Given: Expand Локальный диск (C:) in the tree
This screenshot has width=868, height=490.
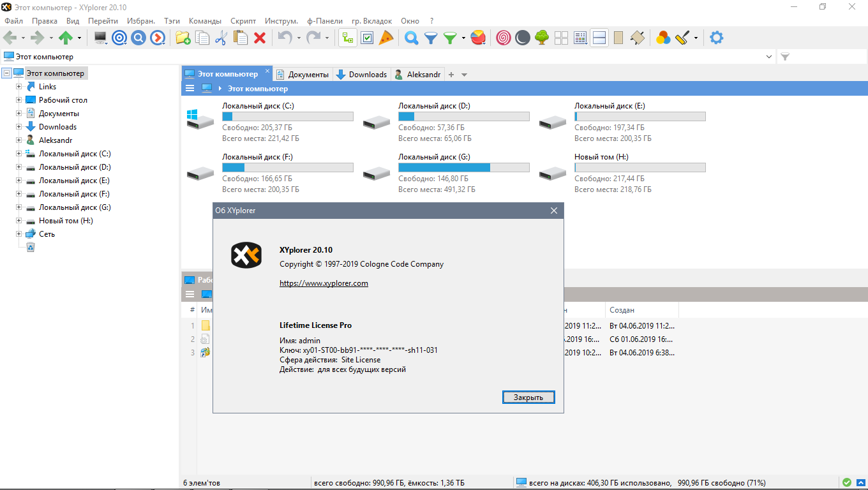Looking at the screenshot, I should point(19,154).
